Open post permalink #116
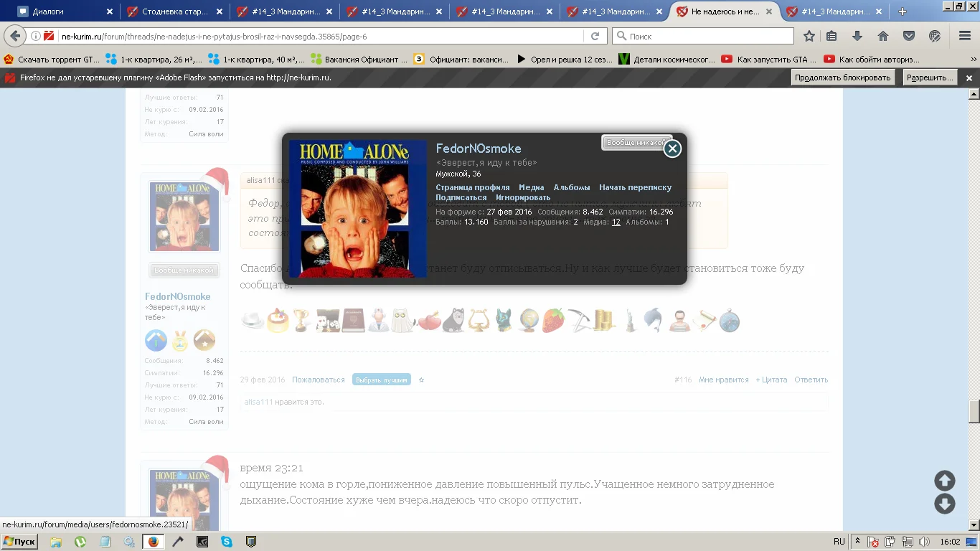 coord(683,380)
